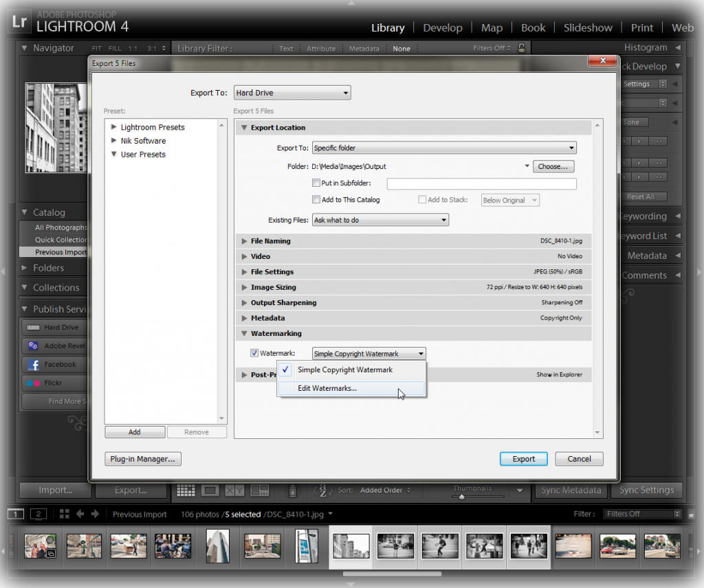The width and height of the screenshot is (704, 588).
Task: Check Add to This Catalog
Action: (316, 200)
